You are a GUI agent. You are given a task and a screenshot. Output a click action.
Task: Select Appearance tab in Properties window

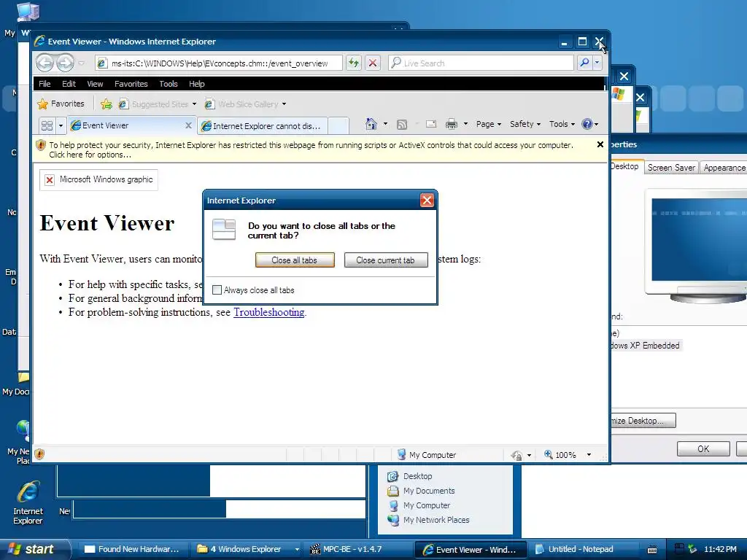[x=724, y=168]
